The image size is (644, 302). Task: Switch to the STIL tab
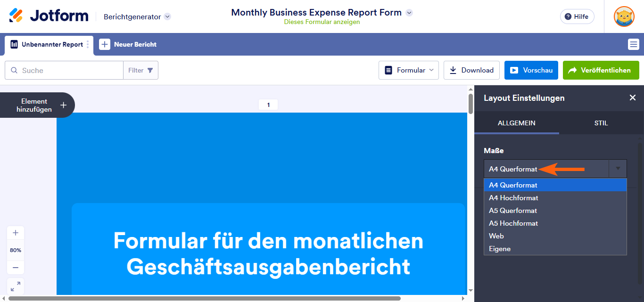coord(601,123)
